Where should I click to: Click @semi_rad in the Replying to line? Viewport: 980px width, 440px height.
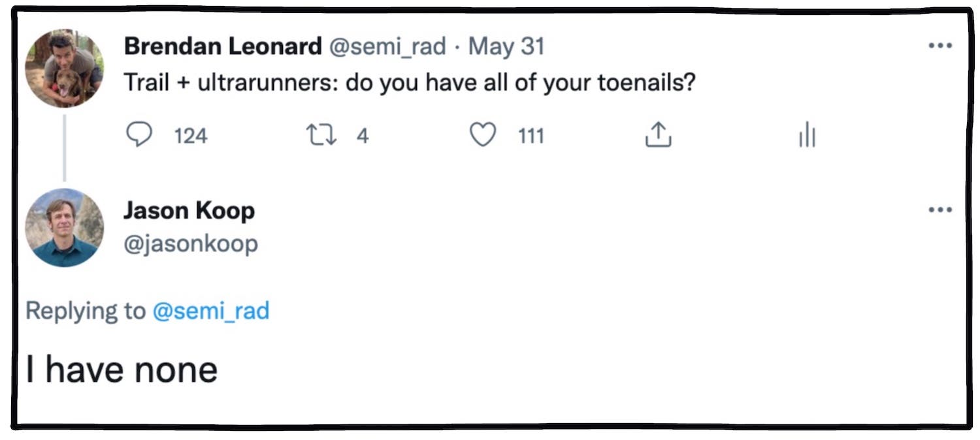click(x=210, y=311)
